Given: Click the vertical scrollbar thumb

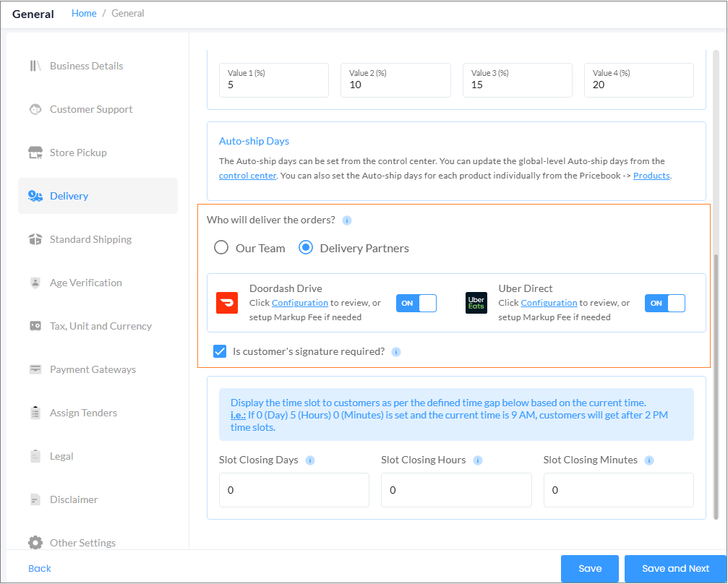Looking at the screenshot, I should tap(716, 386).
